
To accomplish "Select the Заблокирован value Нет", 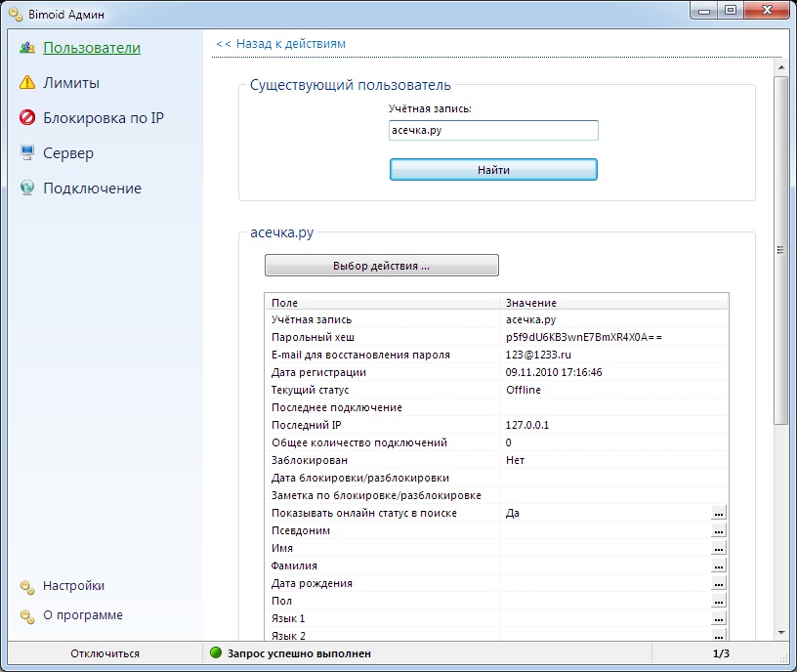I will point(515,460).
